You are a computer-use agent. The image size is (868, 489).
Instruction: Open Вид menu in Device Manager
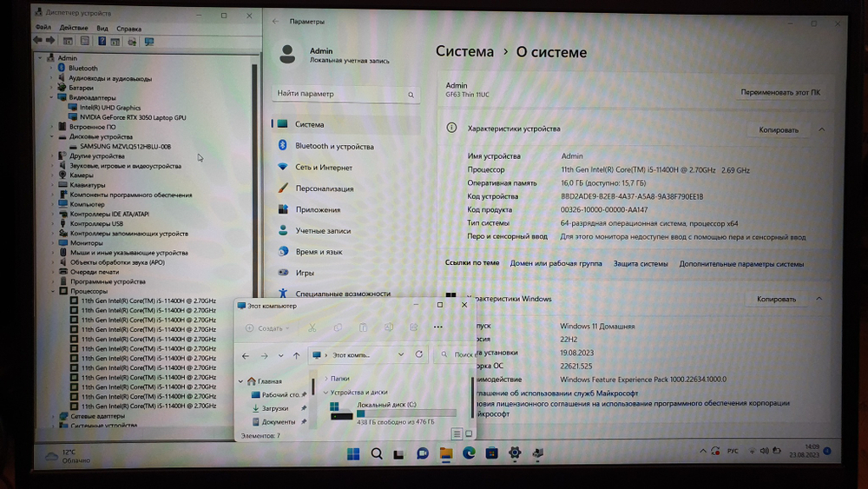[x=102, y=29]
